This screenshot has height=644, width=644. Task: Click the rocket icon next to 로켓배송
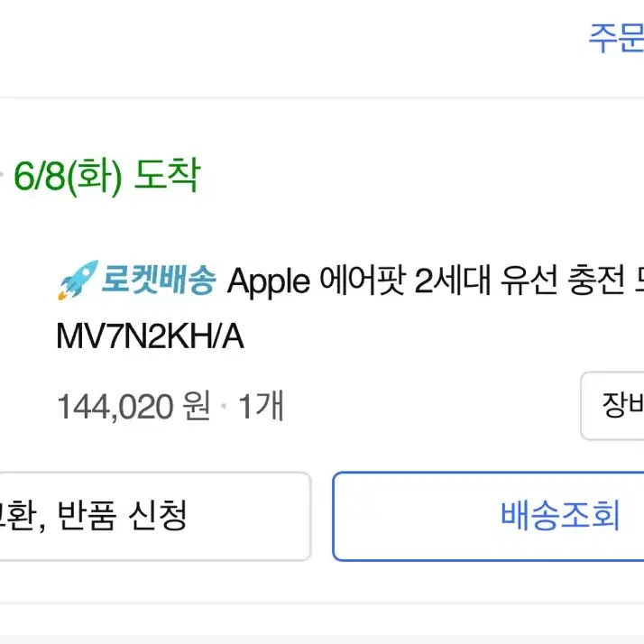pyautogui.click(x=78, y=281)
